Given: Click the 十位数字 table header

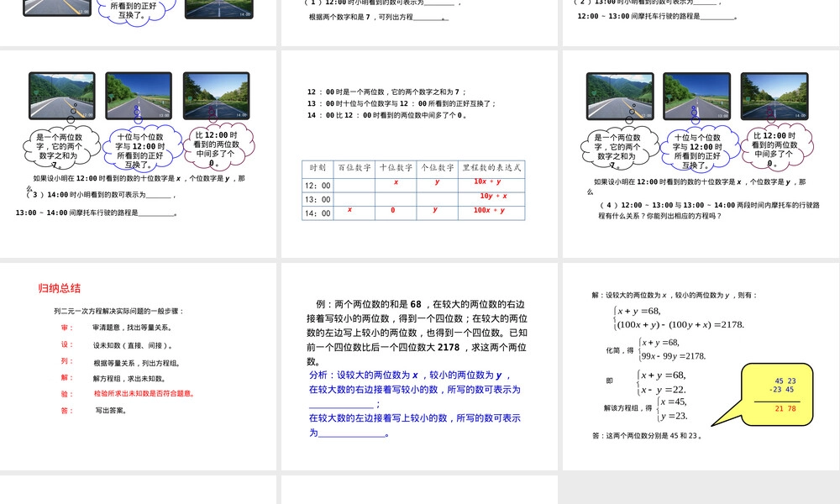Looking at the screenshot, I should tap(396, 168).
